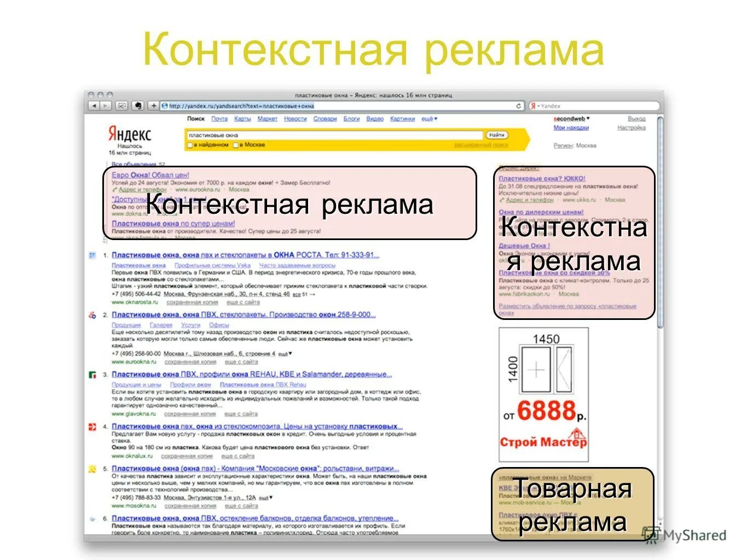
Task: Check the 'в Москве' checkbox
Action: pyautogui.click(x=235, y=144)
